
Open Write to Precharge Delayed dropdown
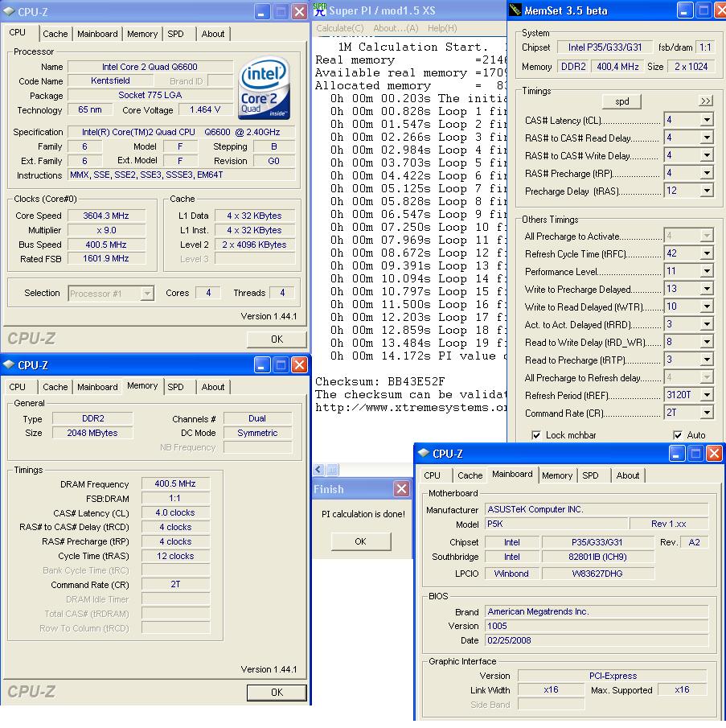(706, 289)
